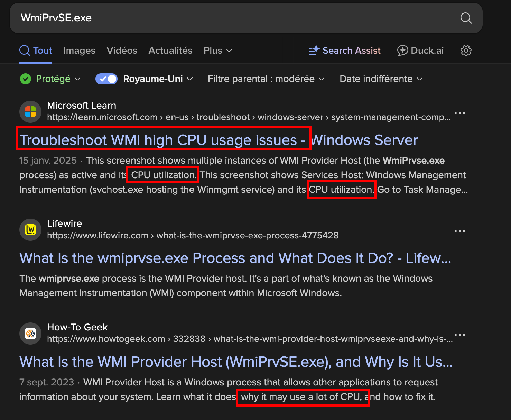Viewport: 511px width, 420px height.
Task: Open the Royaume-Uni region dropdown
Action: coord(158,79)
